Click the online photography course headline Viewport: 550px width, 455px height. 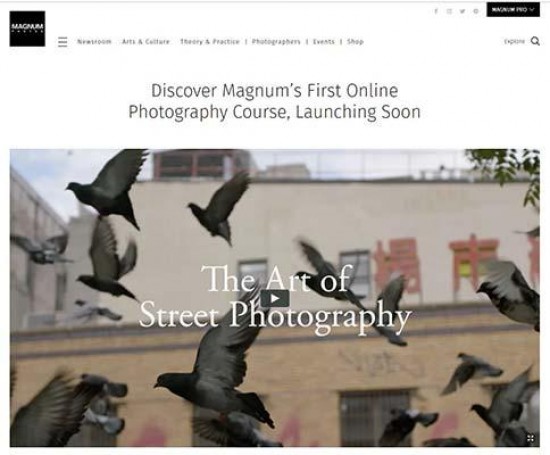point(275,101)
